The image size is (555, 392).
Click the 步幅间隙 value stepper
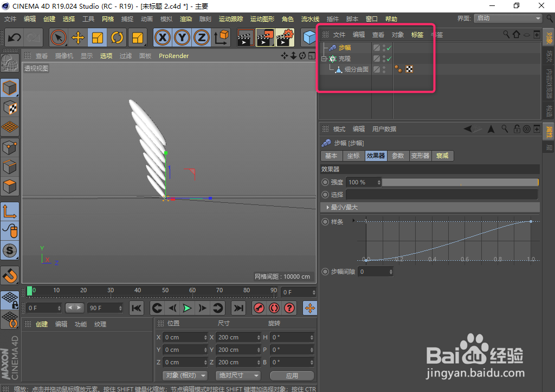coord(391,272)
